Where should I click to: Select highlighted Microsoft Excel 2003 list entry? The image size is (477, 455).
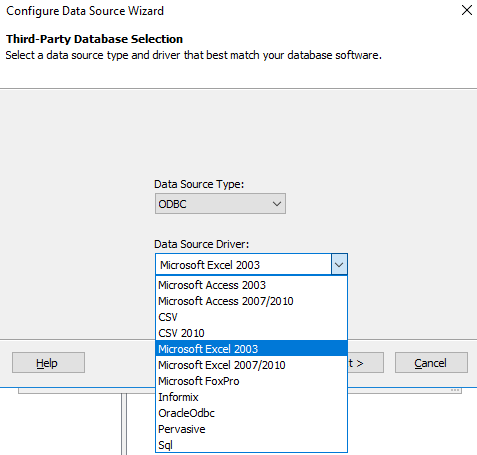point(252,349)
